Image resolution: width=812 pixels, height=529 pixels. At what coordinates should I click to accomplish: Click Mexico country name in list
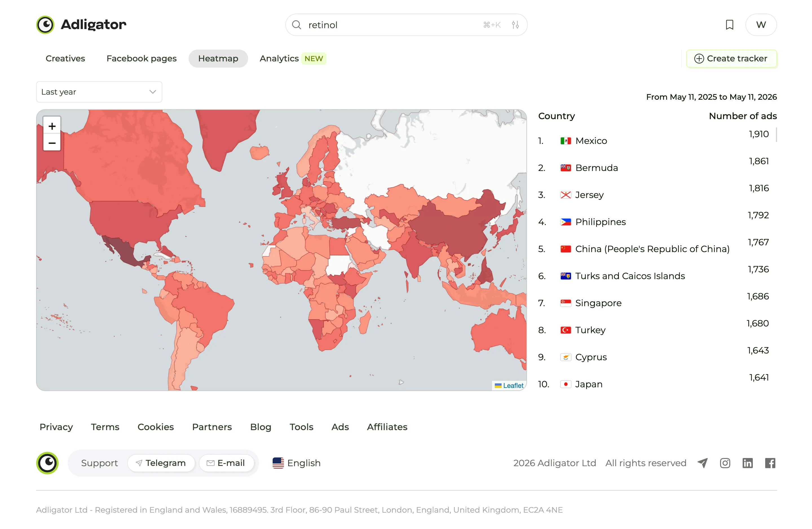pos(591,141)
